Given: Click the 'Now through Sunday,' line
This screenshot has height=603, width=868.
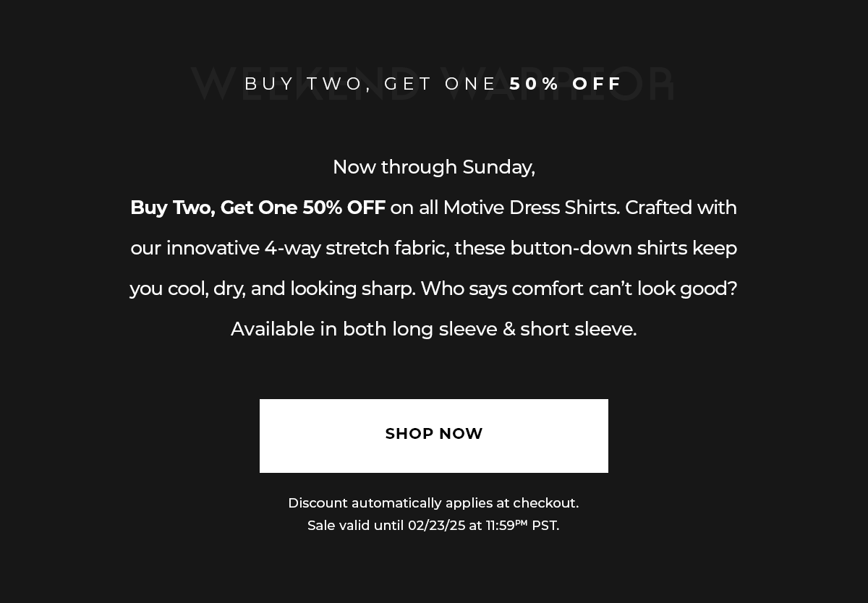Looking at the screenshot, I should (434, 167).
